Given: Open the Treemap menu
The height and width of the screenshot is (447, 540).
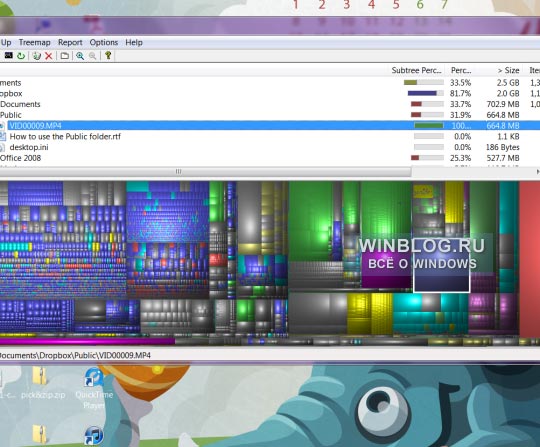Looking at the screenshot, I should [34, 42].
